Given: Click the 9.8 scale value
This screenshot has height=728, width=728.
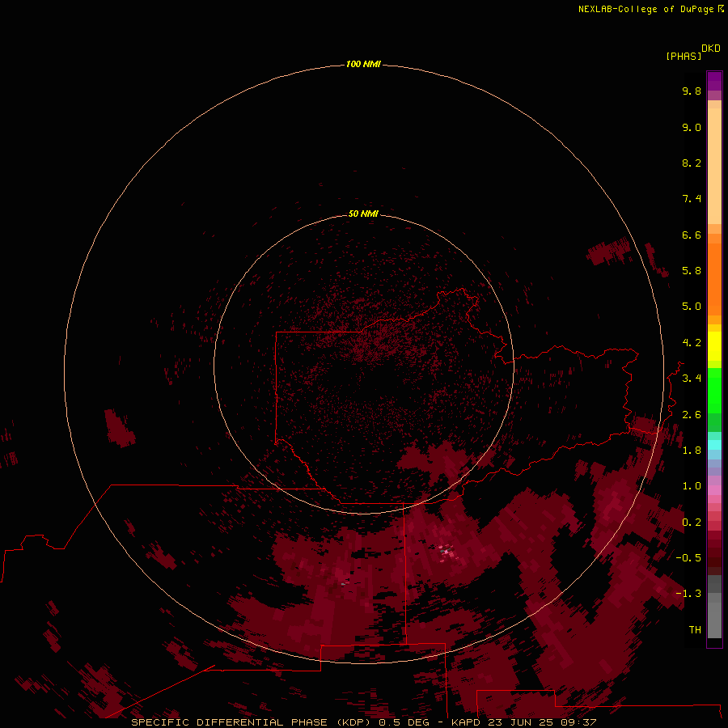Looking at the screenshot, I should (x=692, y=91).
